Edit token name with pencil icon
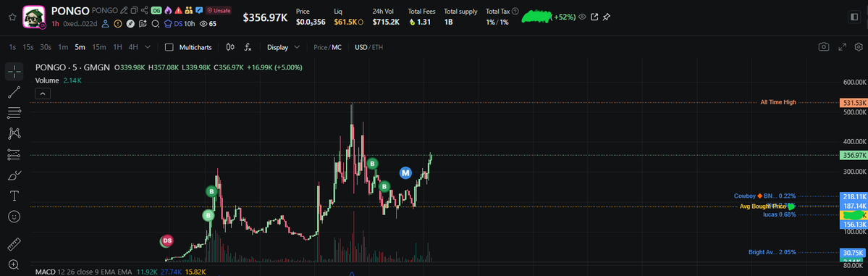868x276 pixels. [124, 11]
